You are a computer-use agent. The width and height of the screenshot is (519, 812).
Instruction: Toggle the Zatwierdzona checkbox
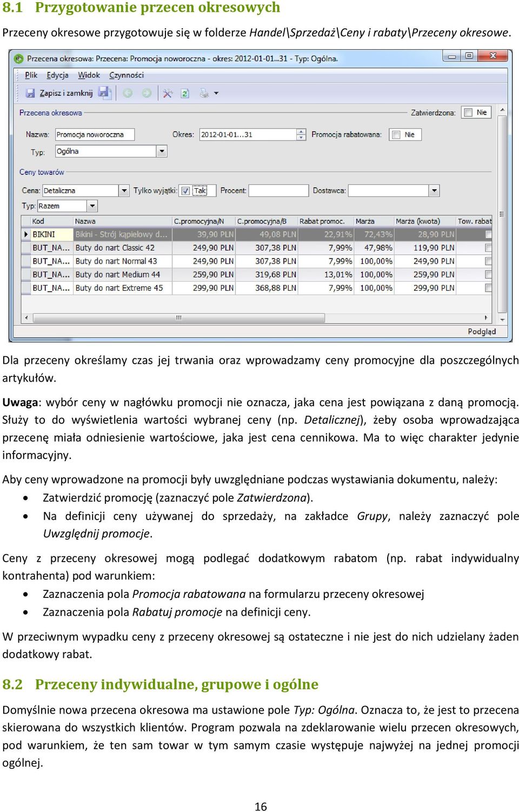tap(467, 112)
